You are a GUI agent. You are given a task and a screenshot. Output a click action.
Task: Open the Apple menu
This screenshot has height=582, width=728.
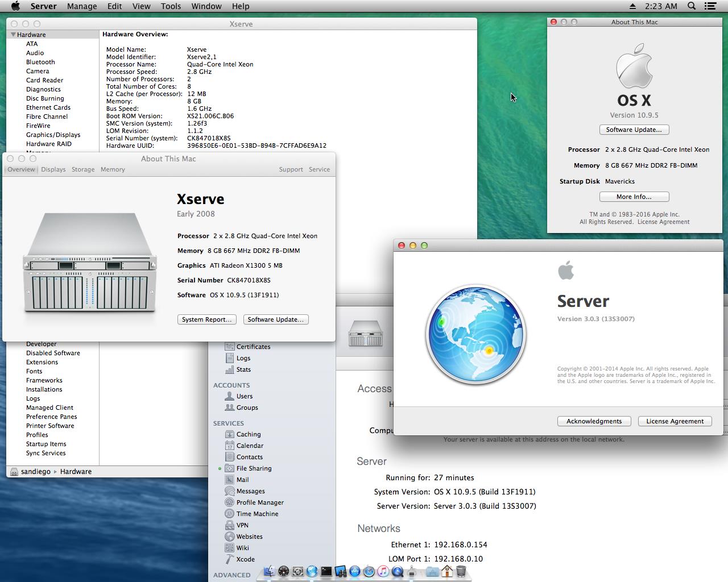tap(15, 6)
